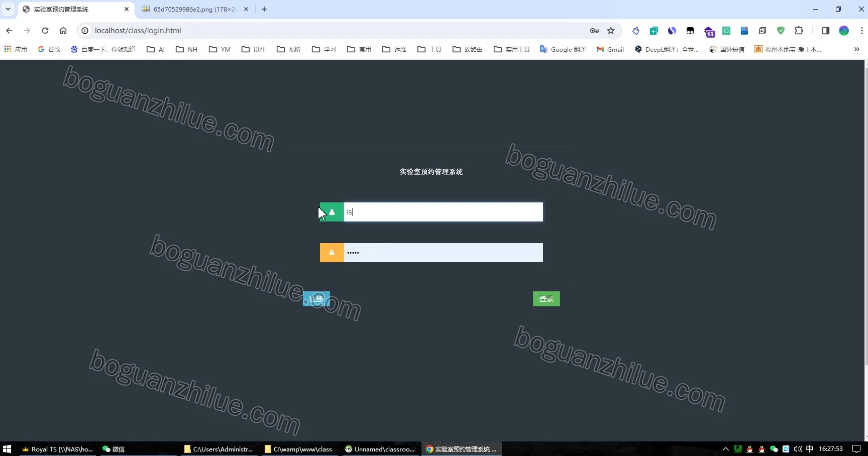Open the extensions puzzle icon
Viewport: 868px width, 456px height.
pyautogui.click(x=799, y=31)
